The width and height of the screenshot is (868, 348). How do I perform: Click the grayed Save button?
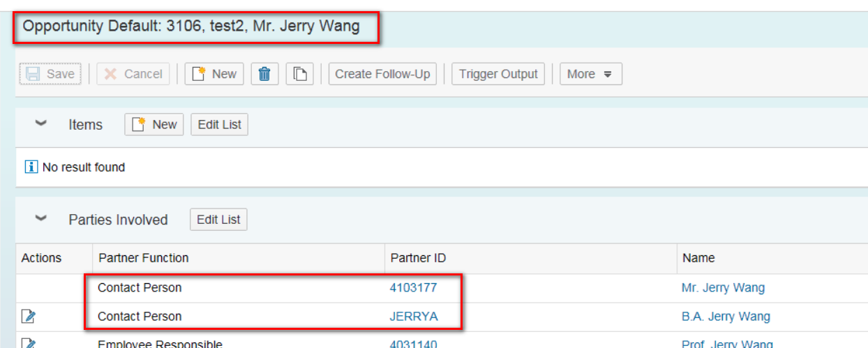point(50,74)
